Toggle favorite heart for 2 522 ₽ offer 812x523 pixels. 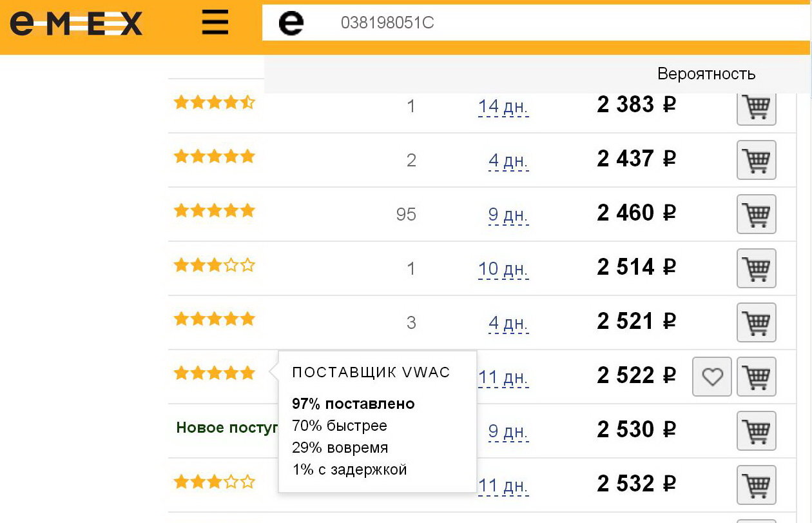[712, 377]
